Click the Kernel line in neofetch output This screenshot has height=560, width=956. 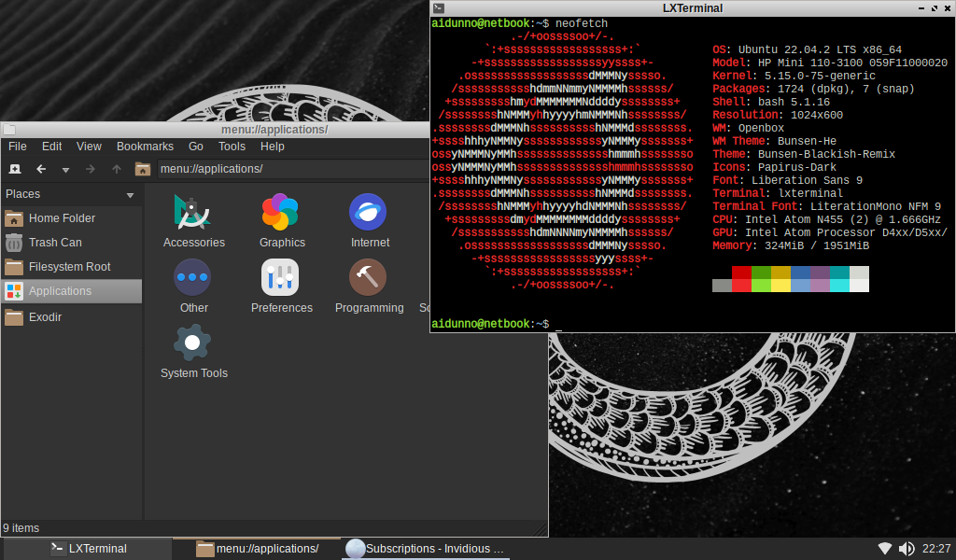(794, 76)
